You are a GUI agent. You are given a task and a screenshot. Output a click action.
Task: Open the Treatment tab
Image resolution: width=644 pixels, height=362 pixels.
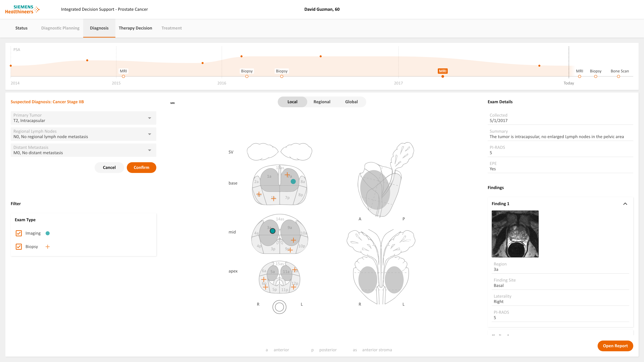[x=172, y=28]
